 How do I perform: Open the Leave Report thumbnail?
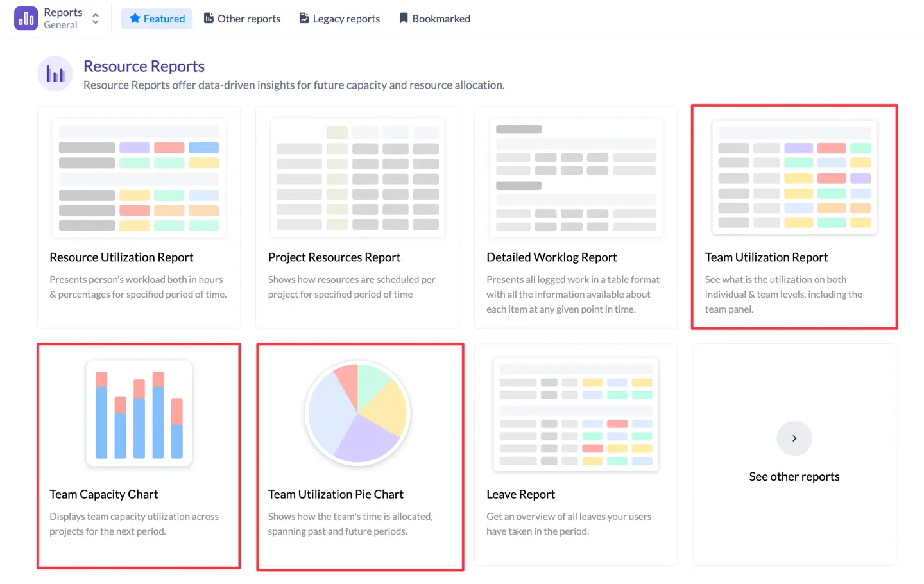(x=576, y=414)
